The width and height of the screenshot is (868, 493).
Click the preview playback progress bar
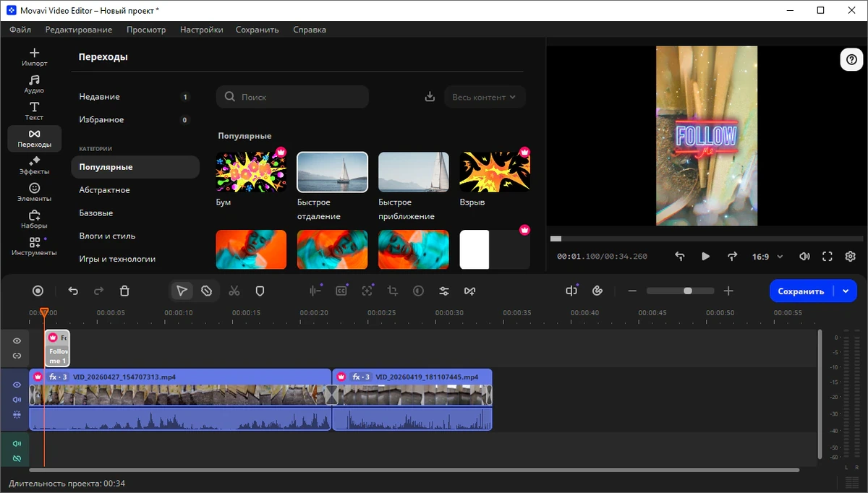pos(706,239)
